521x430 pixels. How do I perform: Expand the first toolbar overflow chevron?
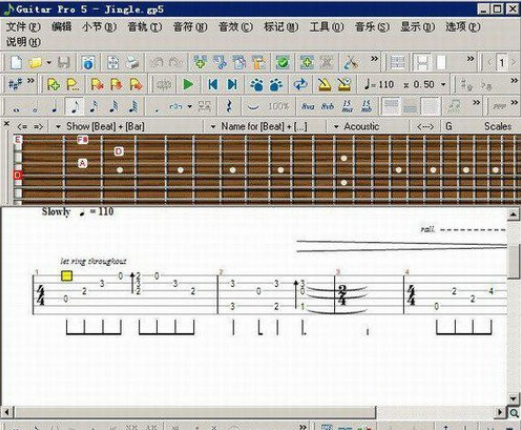[375, 59]
